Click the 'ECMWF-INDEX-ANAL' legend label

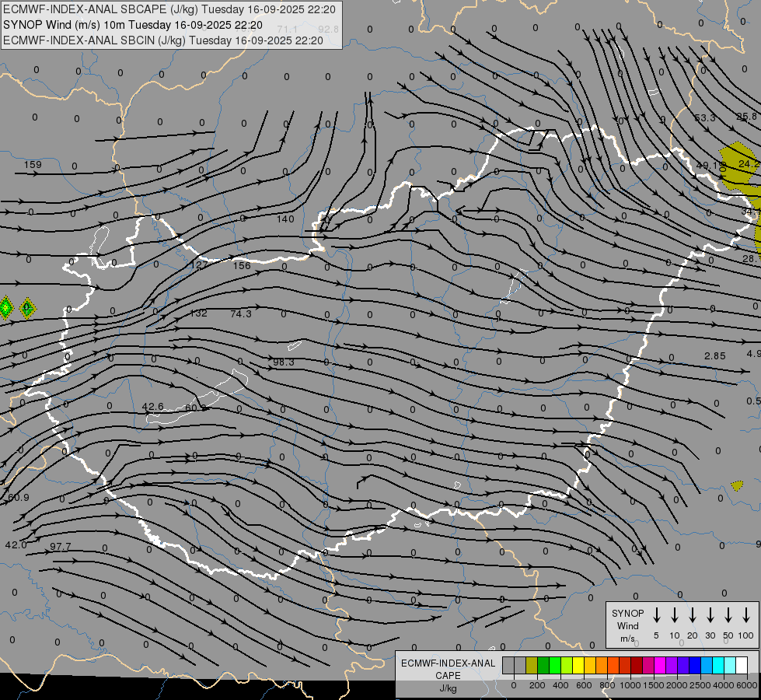point(448,663)
